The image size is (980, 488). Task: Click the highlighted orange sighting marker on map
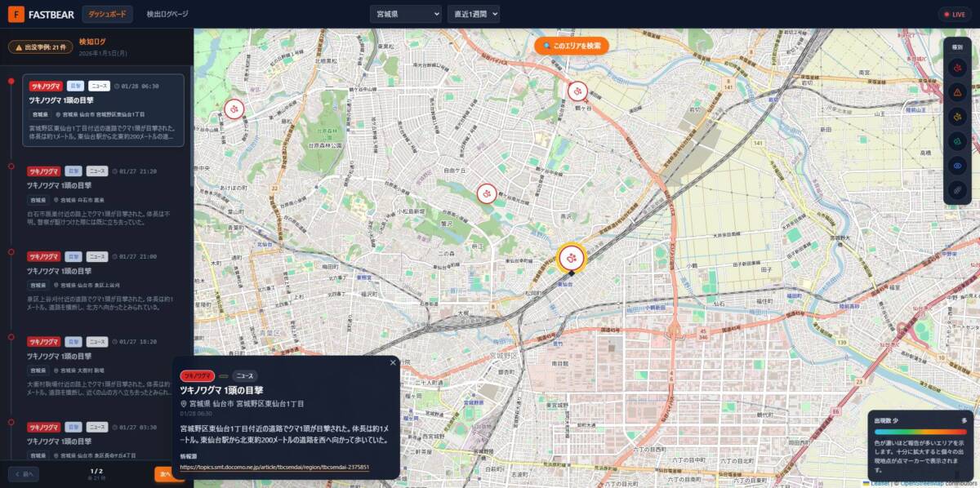point(571,258)
